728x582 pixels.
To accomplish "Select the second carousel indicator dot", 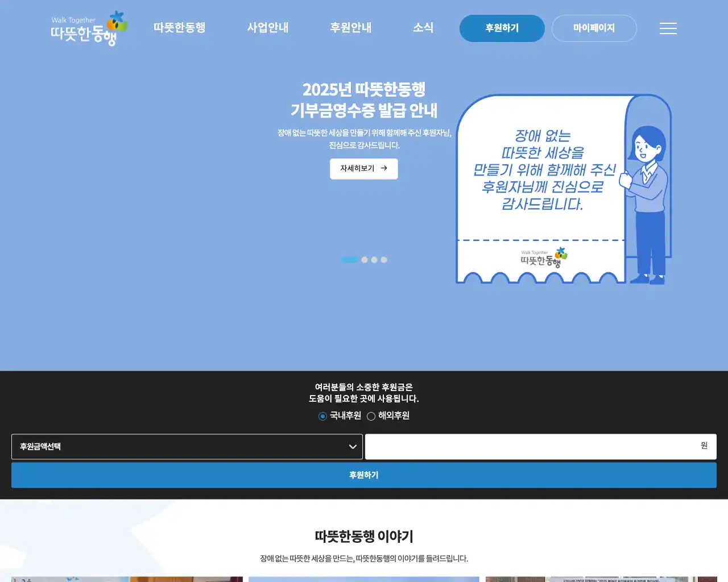I will (x=364, y=260).
